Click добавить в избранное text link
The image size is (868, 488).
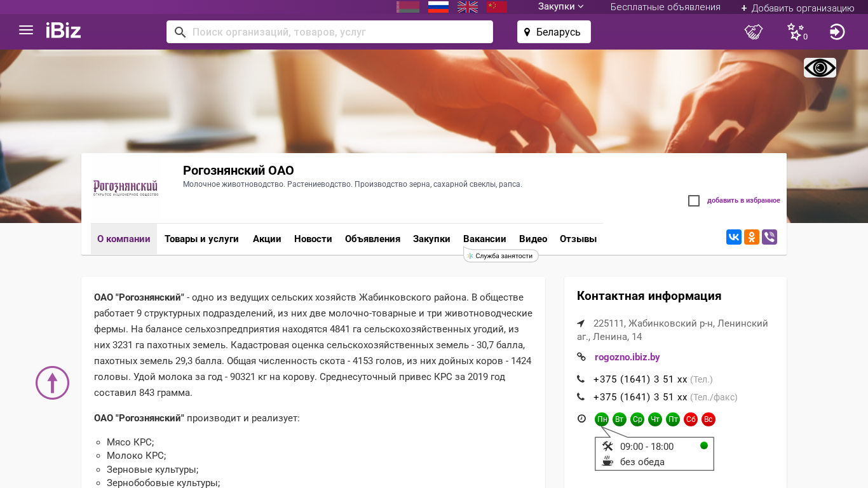coord(743,201)
